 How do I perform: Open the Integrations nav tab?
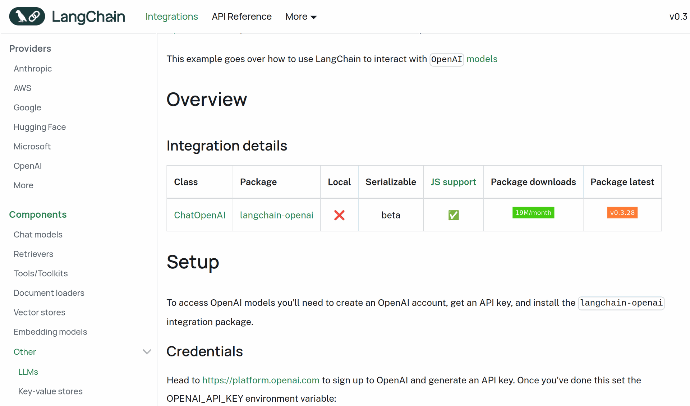(172, 17)
